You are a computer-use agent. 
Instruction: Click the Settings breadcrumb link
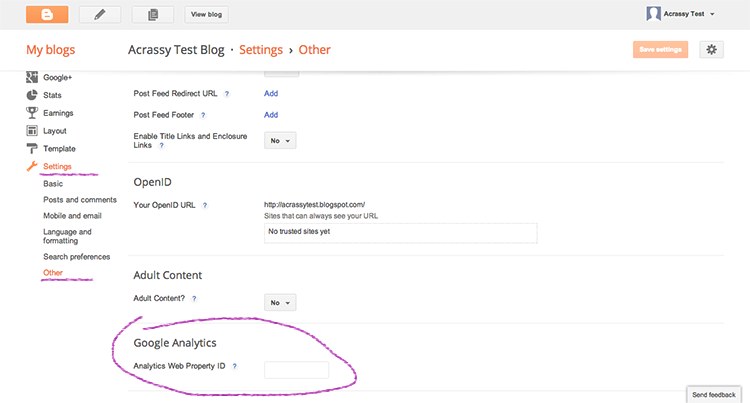(261, 50)
